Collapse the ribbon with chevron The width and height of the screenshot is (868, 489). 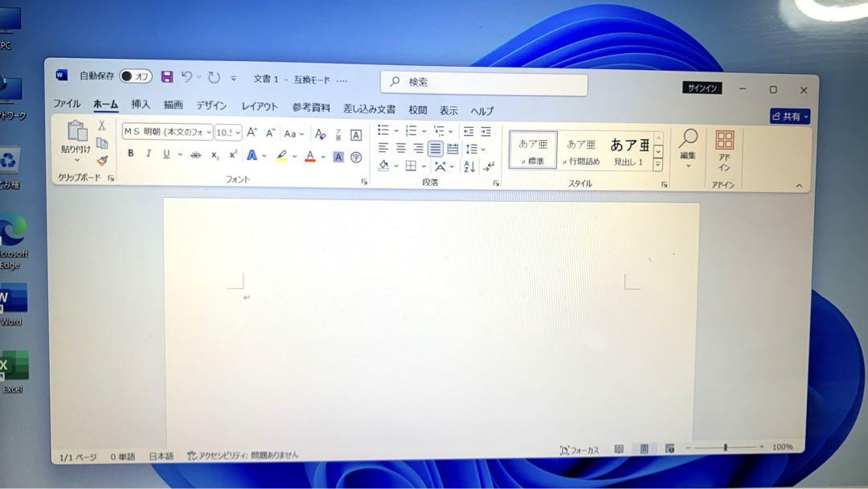click(799, 186)
